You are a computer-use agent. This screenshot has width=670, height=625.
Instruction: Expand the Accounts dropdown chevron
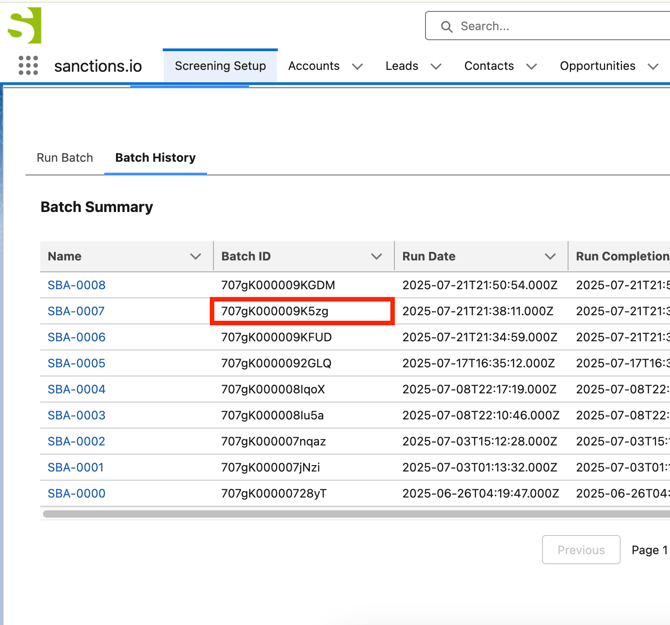[x=357, y=66]
